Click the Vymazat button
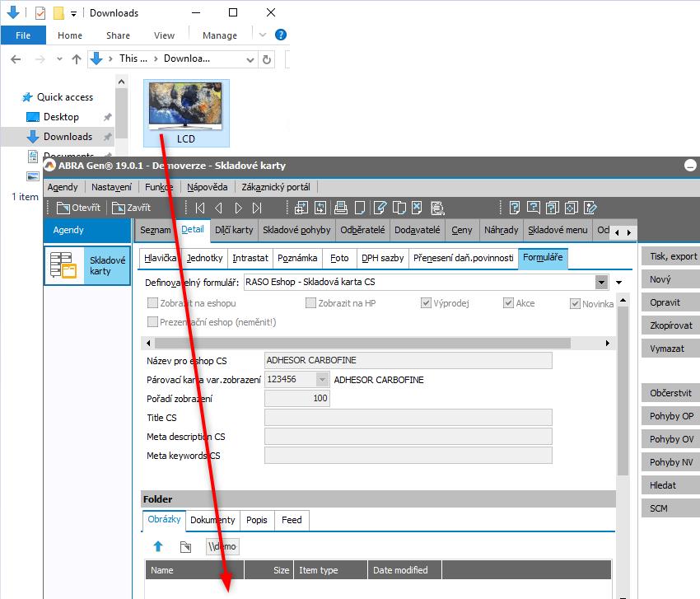Image resolution: width=700 pixels, height=599 pixels. [x=670, y=349]
